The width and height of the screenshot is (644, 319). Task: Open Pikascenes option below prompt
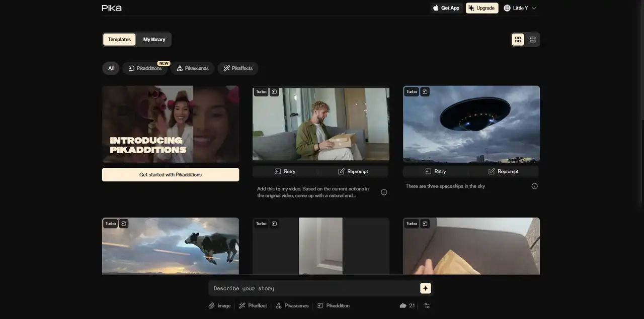[x=292, y=305]
